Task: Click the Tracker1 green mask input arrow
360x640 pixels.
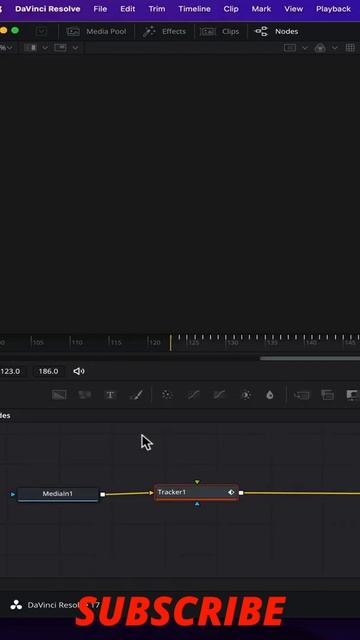Action: click(197, 482)
